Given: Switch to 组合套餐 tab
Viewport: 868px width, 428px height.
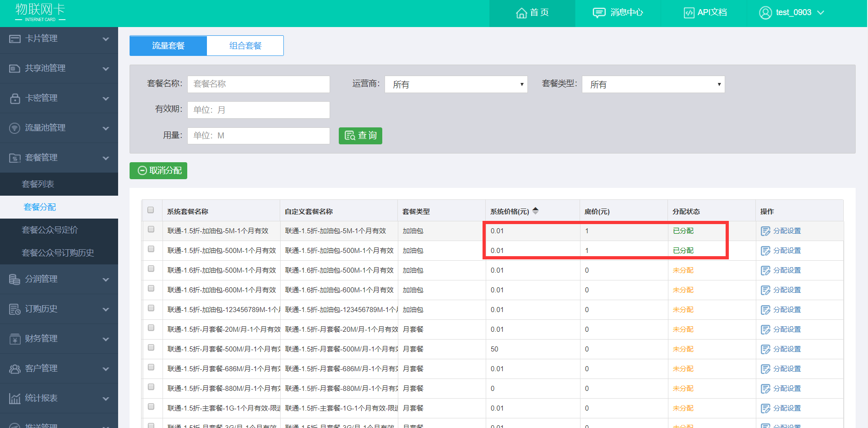Looking at the screenshot, I should click(x=245, y=46).
